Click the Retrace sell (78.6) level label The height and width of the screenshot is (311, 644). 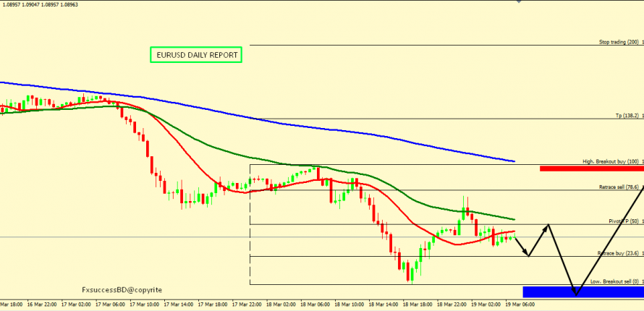tap(618, 187)
